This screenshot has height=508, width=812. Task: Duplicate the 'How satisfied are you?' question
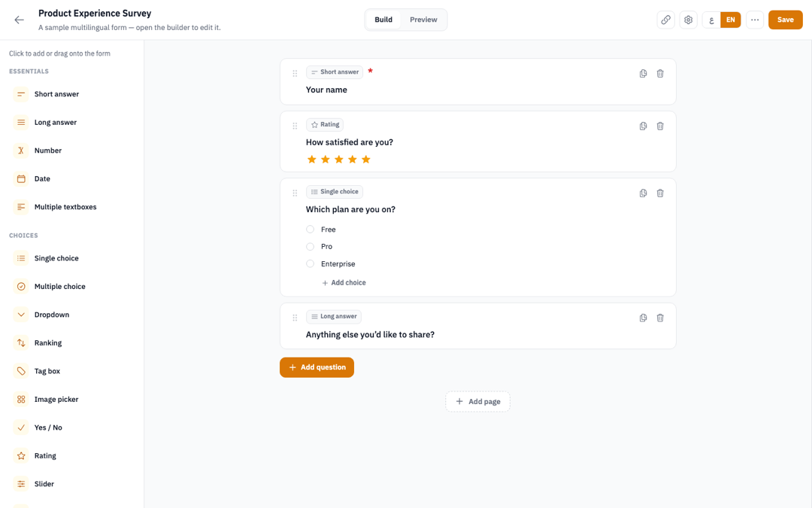643,126
